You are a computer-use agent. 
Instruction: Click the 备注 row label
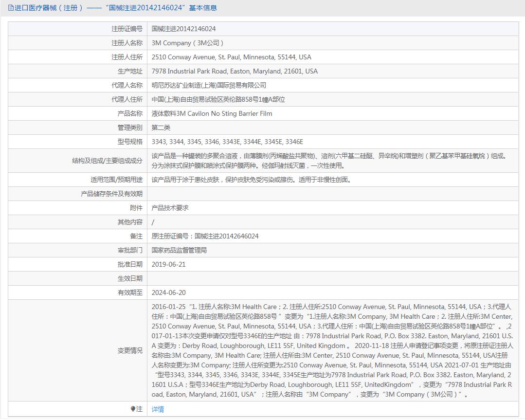tap(136, 236)
